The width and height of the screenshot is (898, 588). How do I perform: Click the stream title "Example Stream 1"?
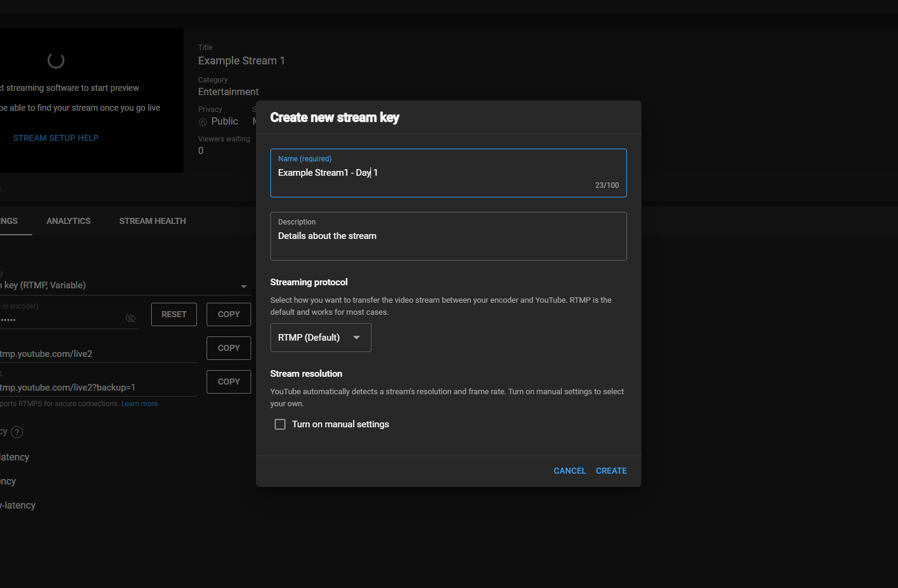coord(242,61)
